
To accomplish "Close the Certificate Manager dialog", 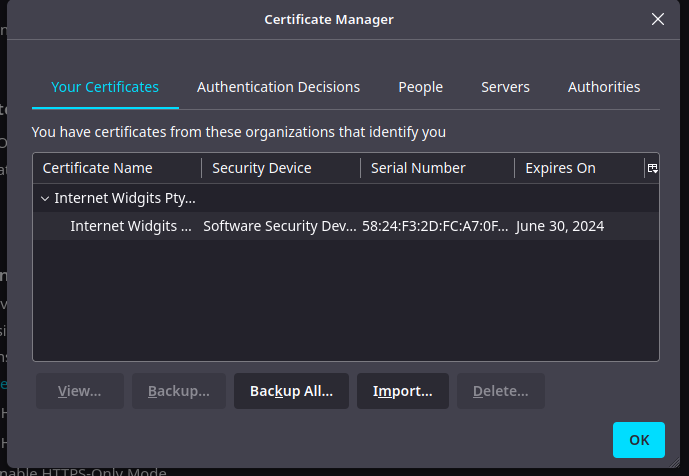I will click(x=657, y=19).
